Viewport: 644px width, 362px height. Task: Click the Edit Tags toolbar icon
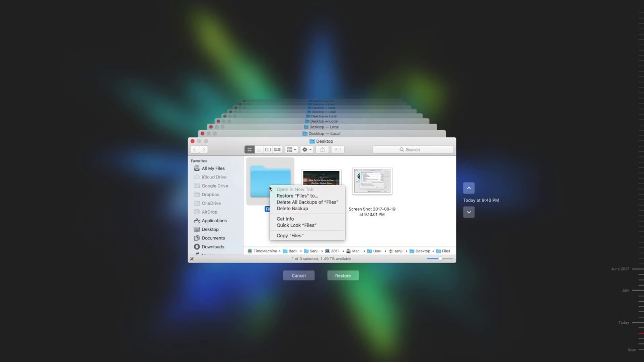[337, 149]
